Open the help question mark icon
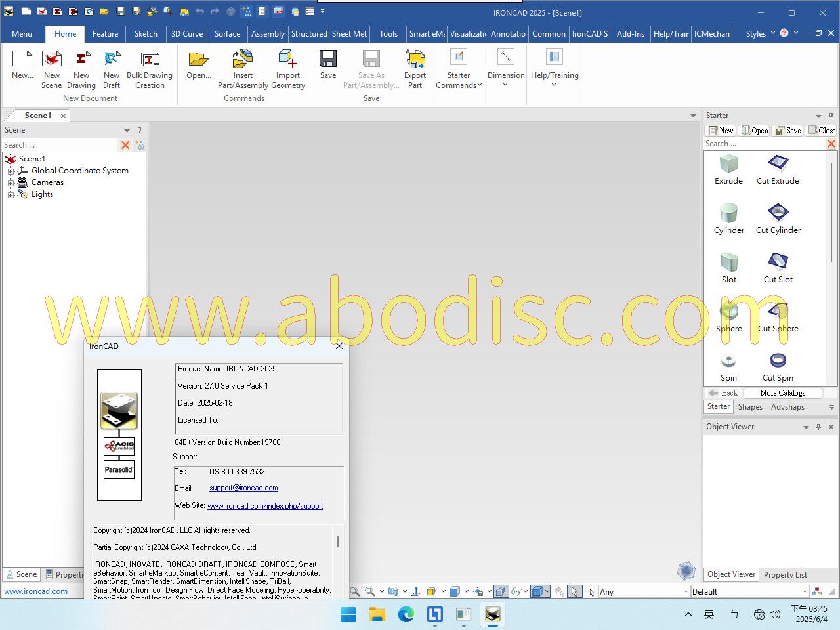The width and height of the screenshot is (840, 630). tap(784, 33)
